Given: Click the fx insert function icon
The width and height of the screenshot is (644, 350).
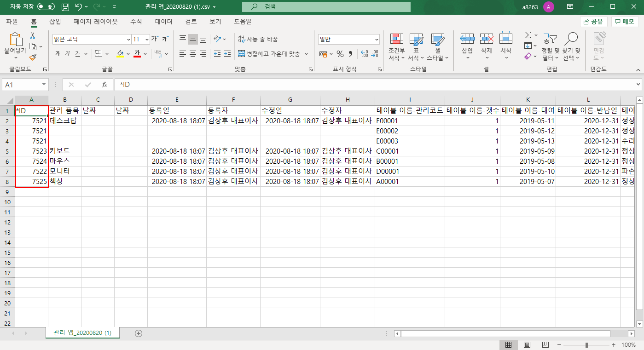Looking at the screenshot, I should (x=104, y=85).
